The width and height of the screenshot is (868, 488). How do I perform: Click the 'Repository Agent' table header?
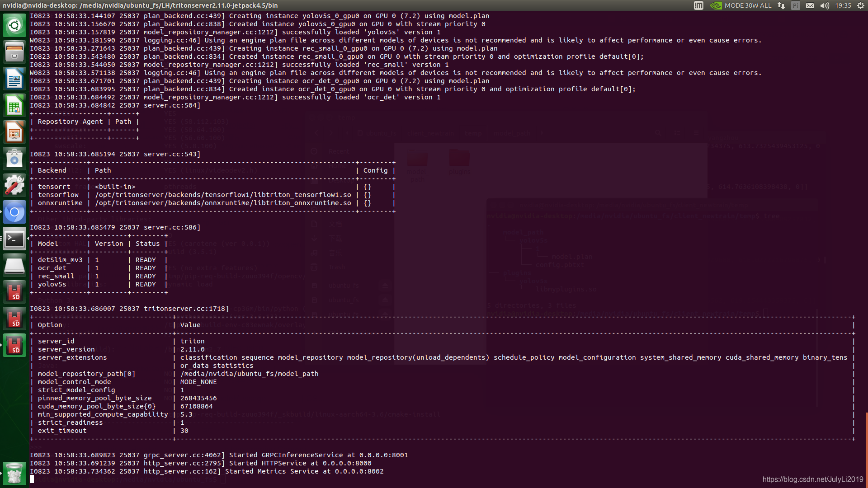(70, 122)
